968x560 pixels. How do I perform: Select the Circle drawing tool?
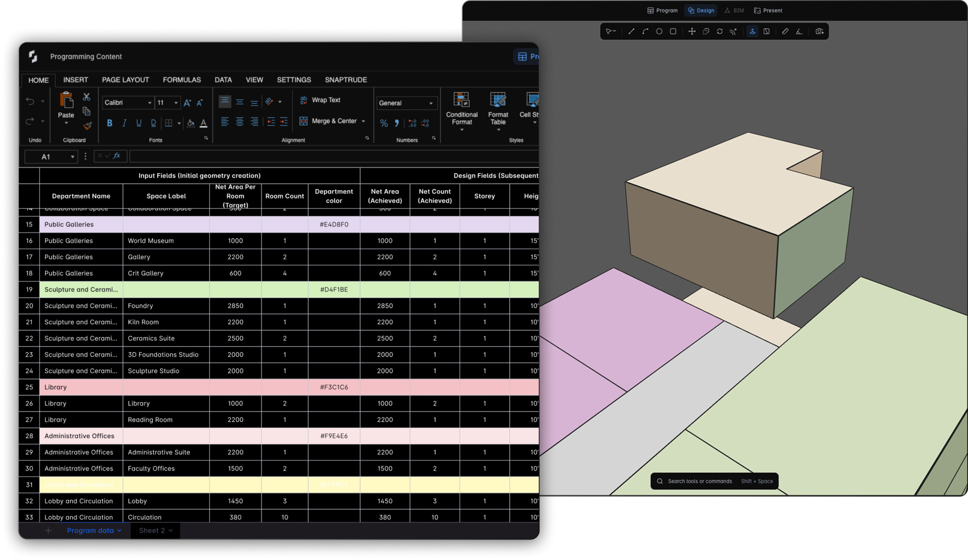[659, 31]
